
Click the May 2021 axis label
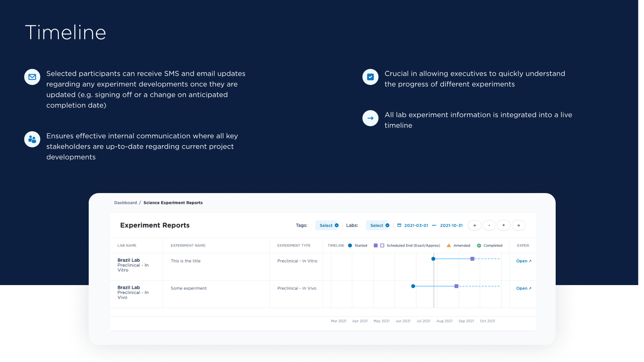pos(381,321)
